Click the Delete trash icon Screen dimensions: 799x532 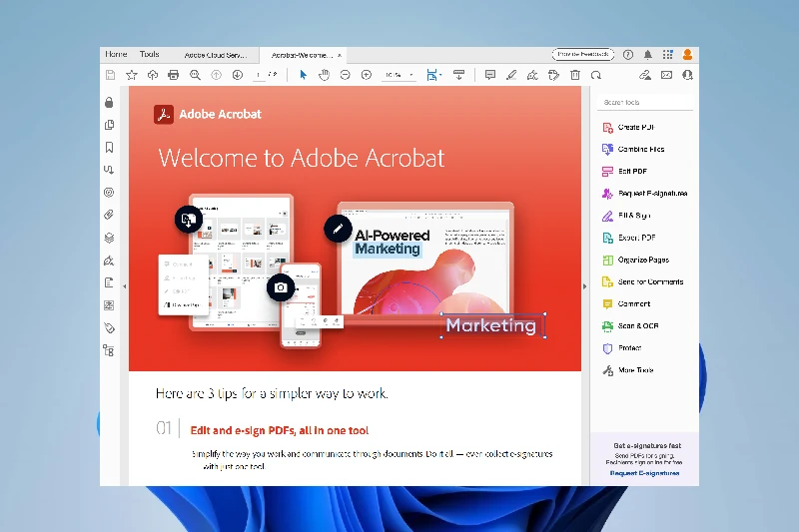(575, 75)
